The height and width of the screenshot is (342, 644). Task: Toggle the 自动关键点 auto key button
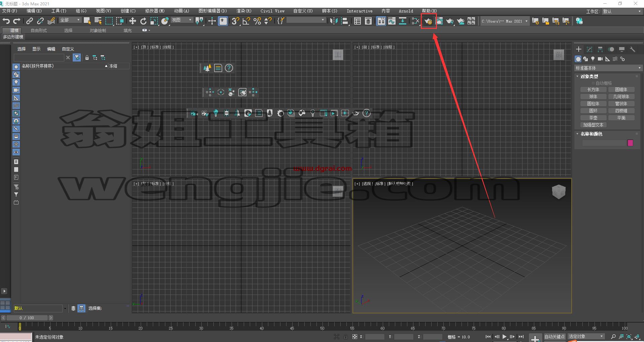pyautogui.click(x=554, y=337)
